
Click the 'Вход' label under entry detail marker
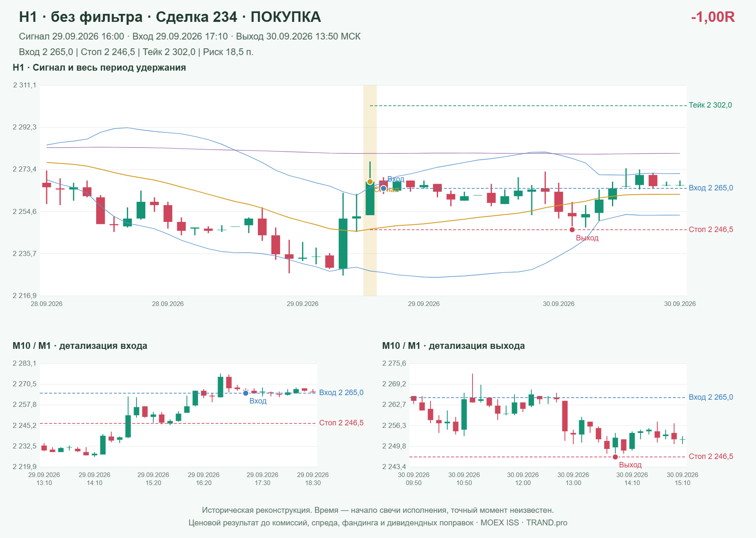(x=258, y=401)
